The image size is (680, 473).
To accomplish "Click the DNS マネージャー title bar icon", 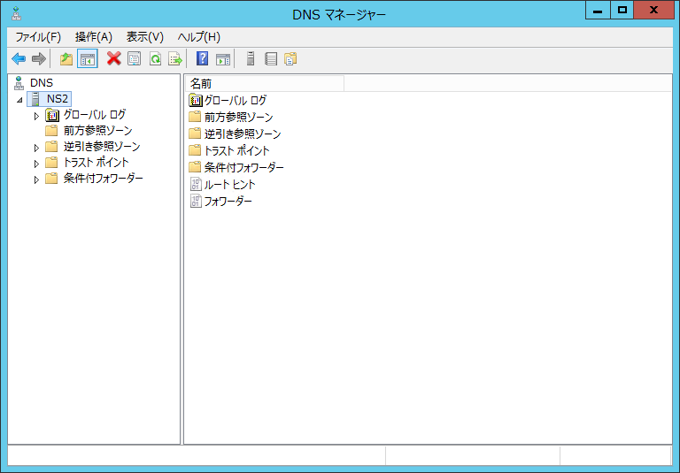I will (x=16, y=13).
